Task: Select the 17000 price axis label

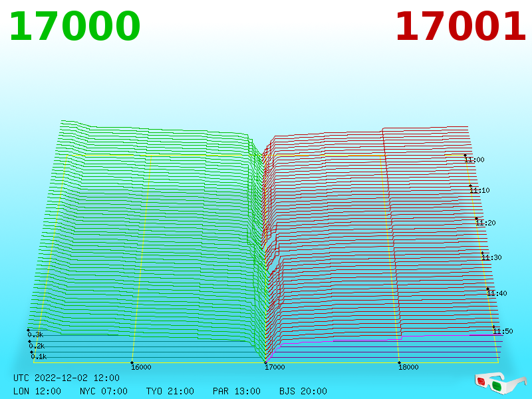Action: (x=275, y=367)
